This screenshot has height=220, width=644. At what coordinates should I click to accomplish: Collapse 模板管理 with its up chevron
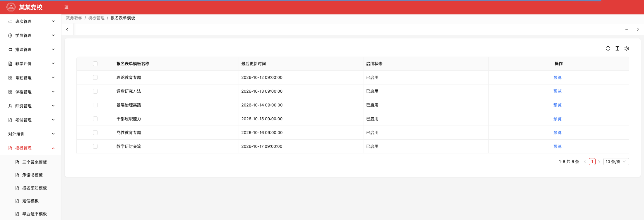tap(53, 148)
